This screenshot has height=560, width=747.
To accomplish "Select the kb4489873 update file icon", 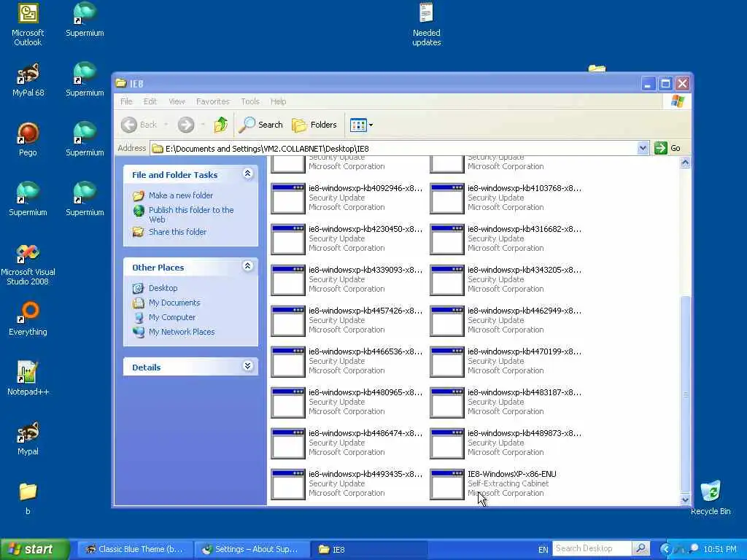I will [447, 444].
